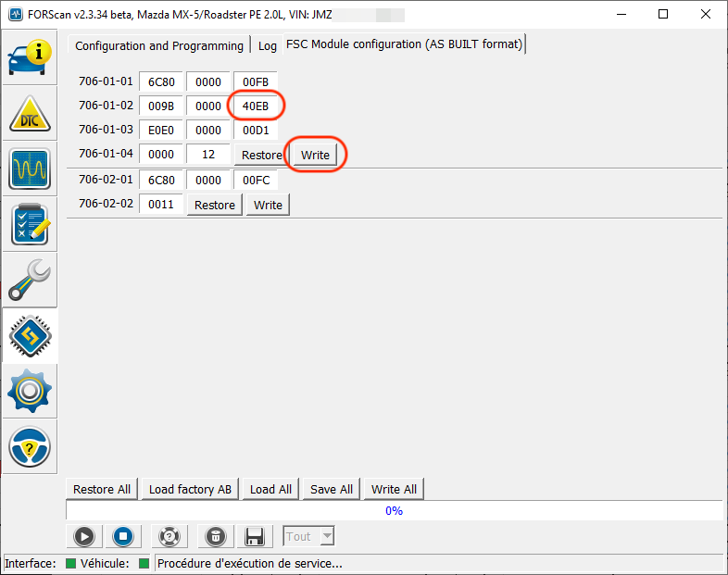Click Write button in row 706-02-02

pyautogui.click(x=268, y=206)
